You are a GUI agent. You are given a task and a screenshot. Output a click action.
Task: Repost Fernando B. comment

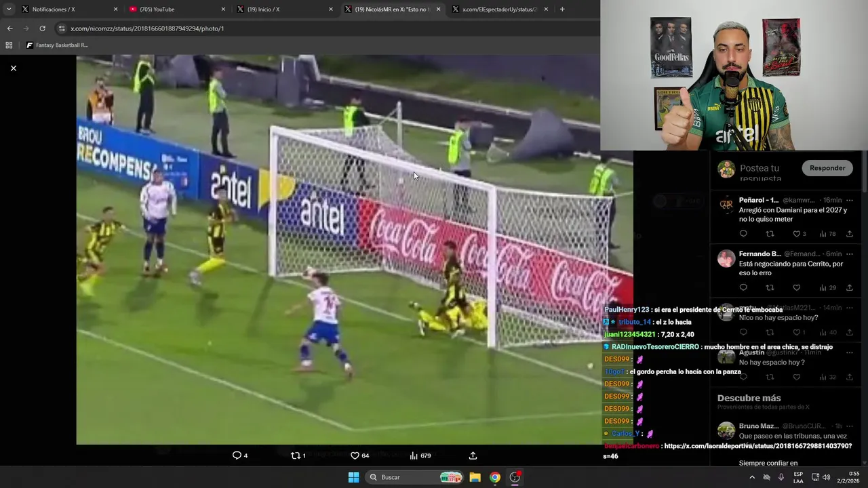770,287
